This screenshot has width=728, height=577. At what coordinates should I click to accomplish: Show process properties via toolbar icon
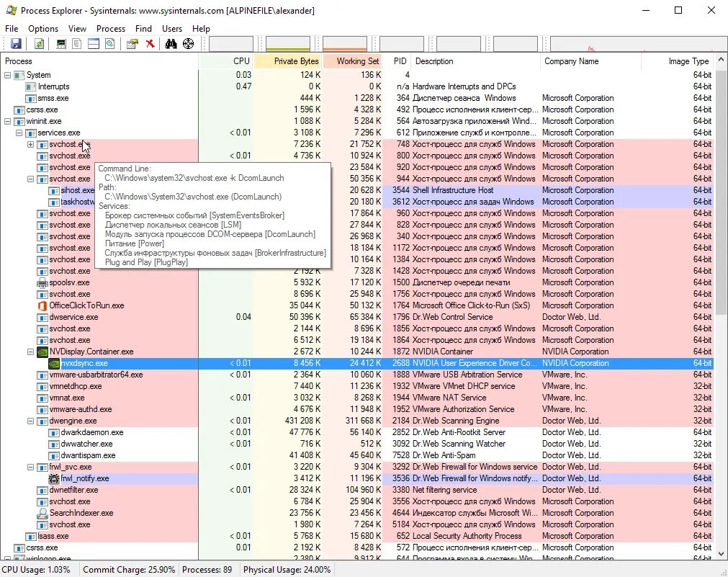click(x=132, y=43)
